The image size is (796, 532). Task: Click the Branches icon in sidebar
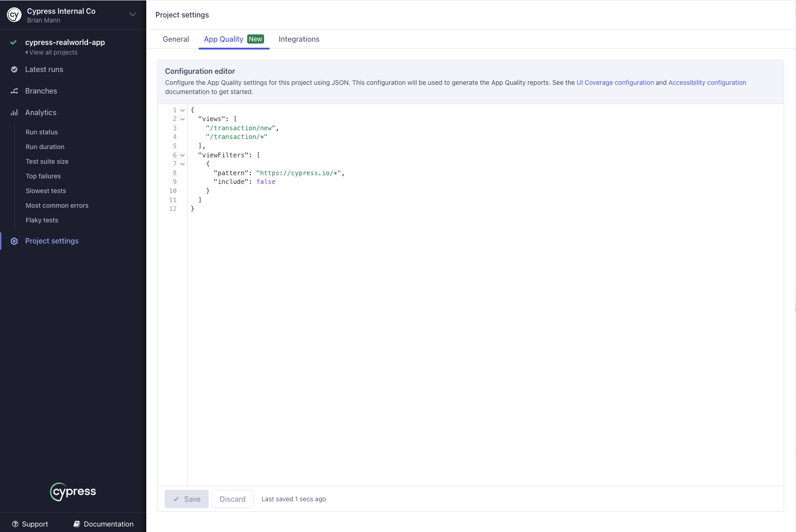[x=14, y=91]
